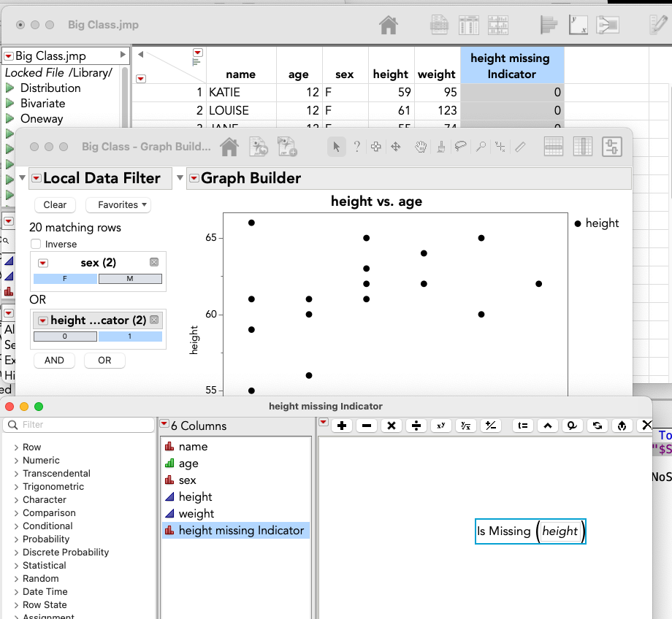The width and height of the screenshot is (672, 619).
Task: Select the magnifier zoom tool
Action: point(481,147)
